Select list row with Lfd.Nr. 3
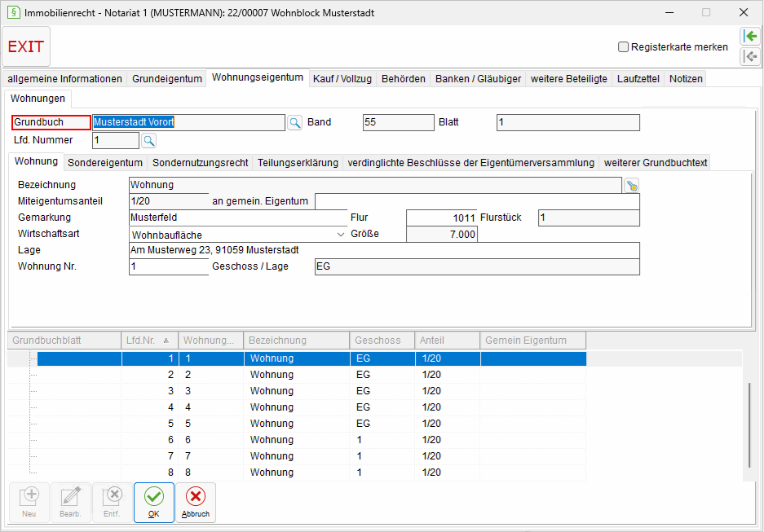 (x=298, y=391)
